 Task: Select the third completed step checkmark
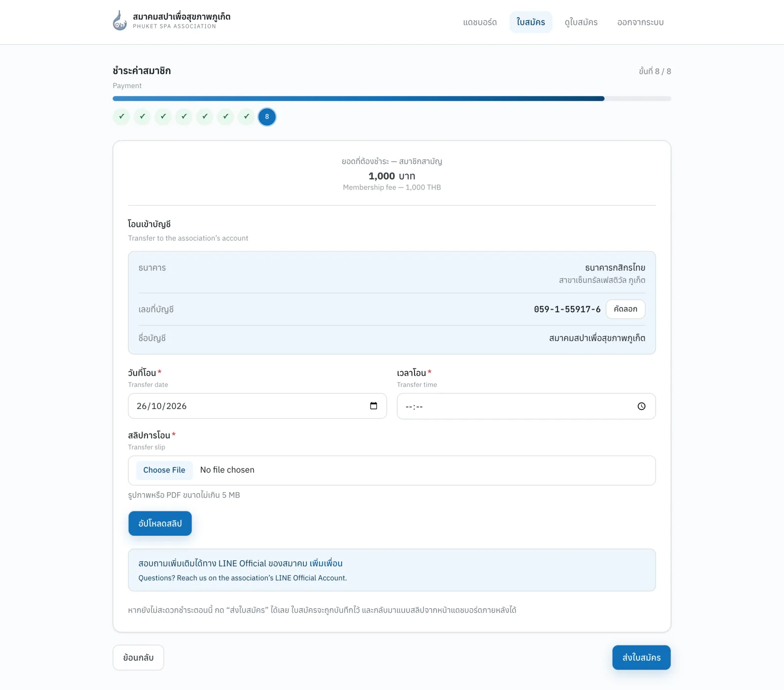pyautogui.click(x=163, y=117)
